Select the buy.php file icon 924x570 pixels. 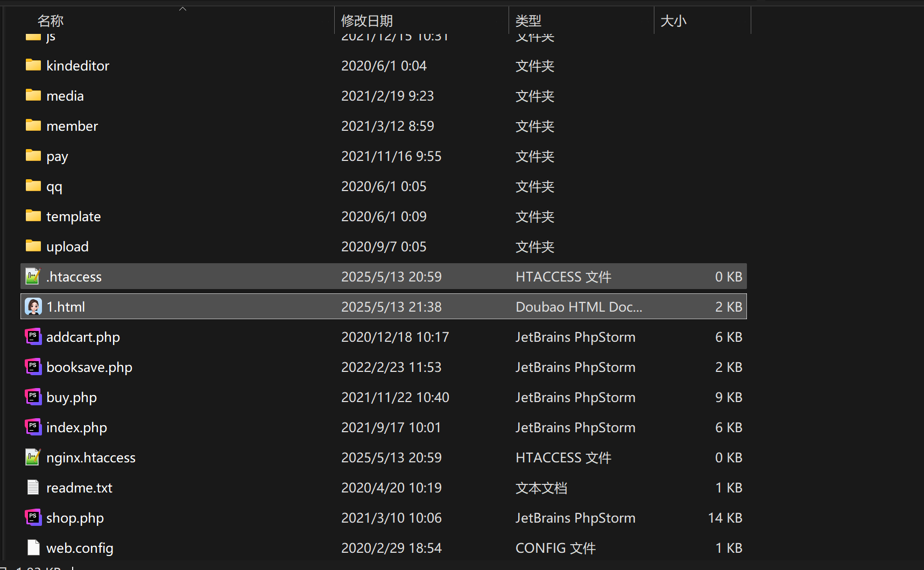point(33,397)
